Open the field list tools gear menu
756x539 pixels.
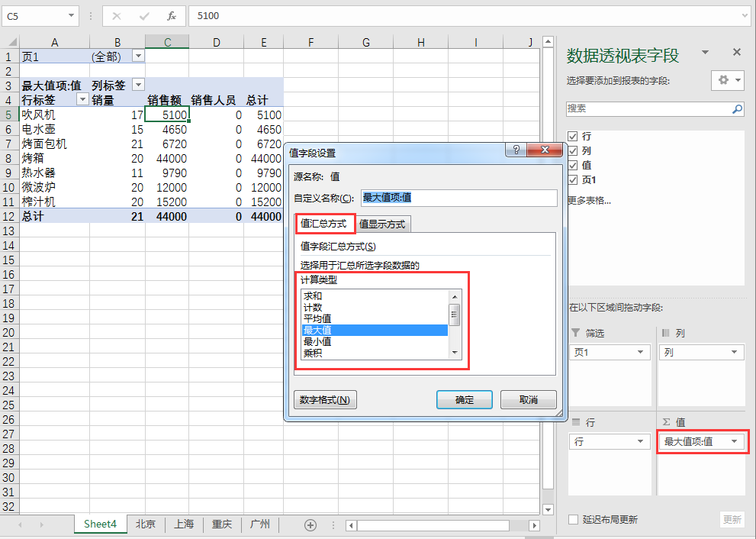(728, 80)
